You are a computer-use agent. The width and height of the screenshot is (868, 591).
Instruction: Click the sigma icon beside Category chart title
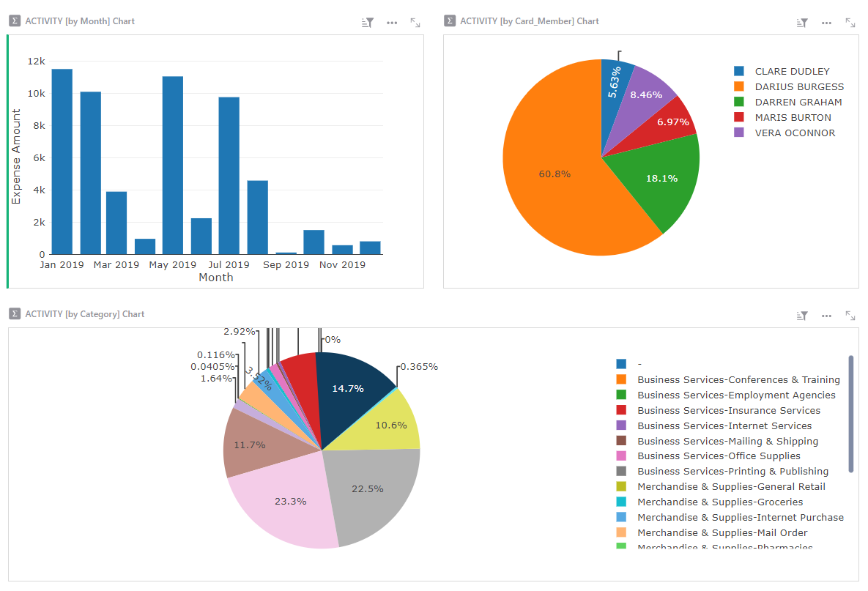[x=15, y=314]
